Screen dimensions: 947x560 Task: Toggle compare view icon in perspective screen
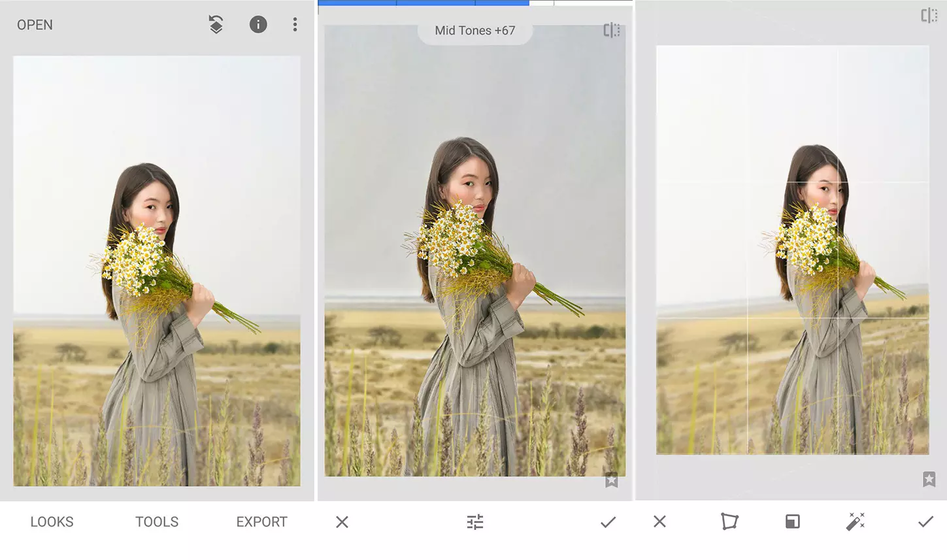click(x=929, y=16)
